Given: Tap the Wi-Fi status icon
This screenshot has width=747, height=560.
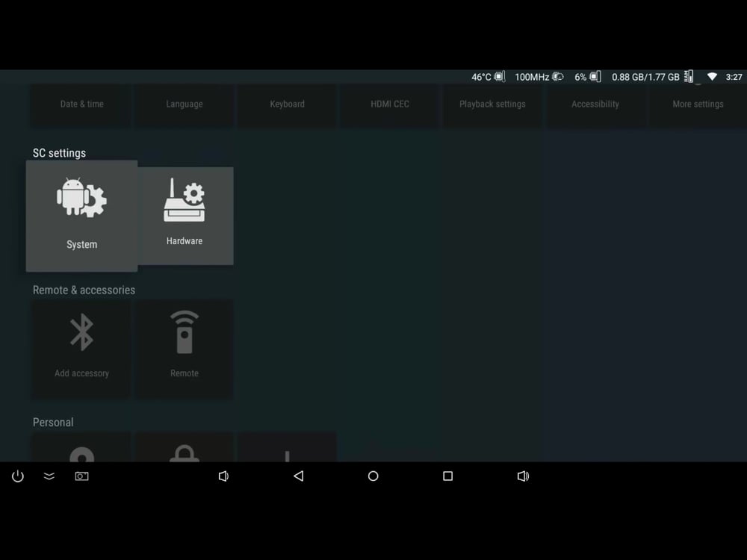Looking at the screenshot, I should coord(712,76).
